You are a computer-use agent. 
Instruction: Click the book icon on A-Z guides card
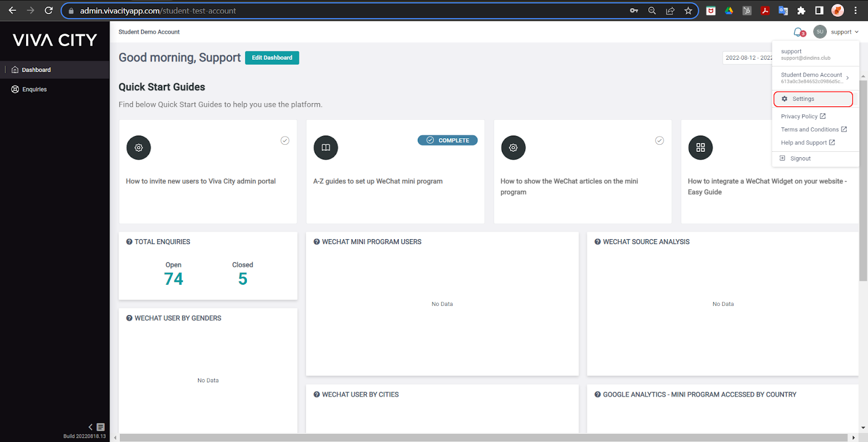(x=326, y=148)
